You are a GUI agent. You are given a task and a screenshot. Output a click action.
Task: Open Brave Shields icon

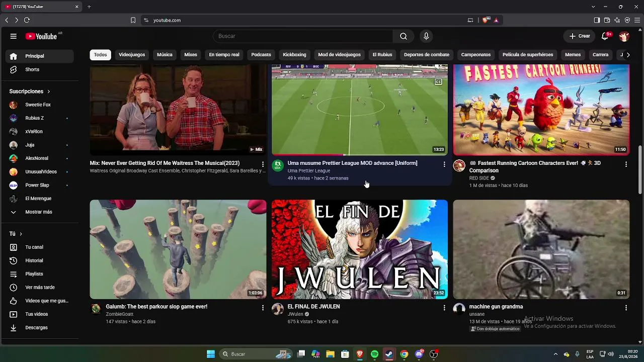point(485,20)
